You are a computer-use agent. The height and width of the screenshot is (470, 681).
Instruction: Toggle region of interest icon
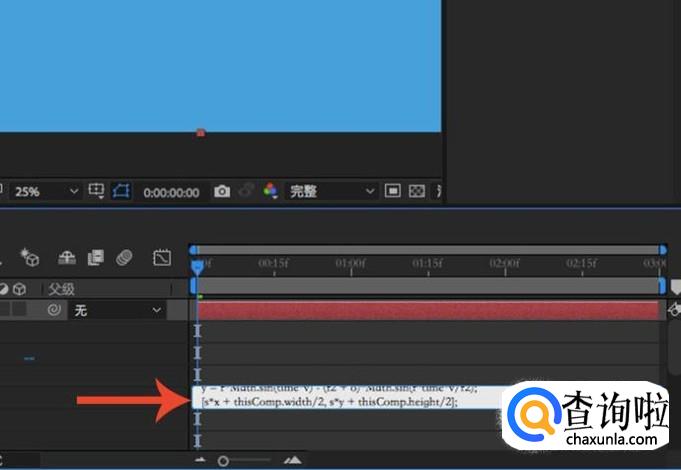tap(393, 191)
